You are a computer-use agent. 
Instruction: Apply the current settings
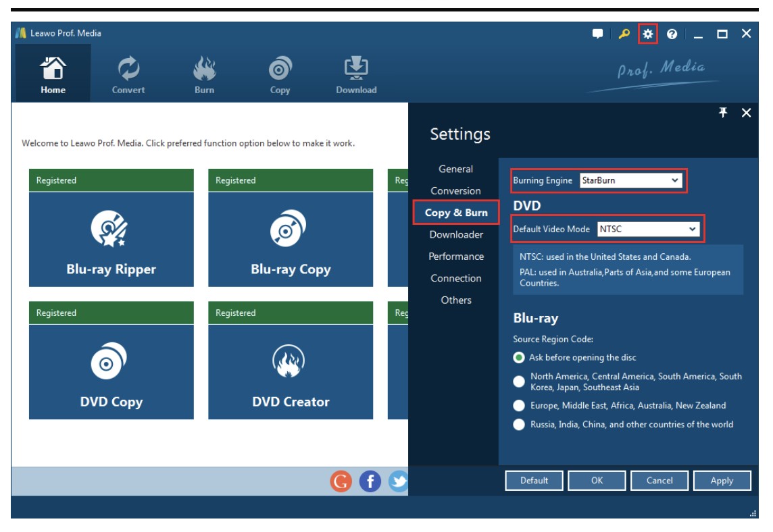(722, 480)
